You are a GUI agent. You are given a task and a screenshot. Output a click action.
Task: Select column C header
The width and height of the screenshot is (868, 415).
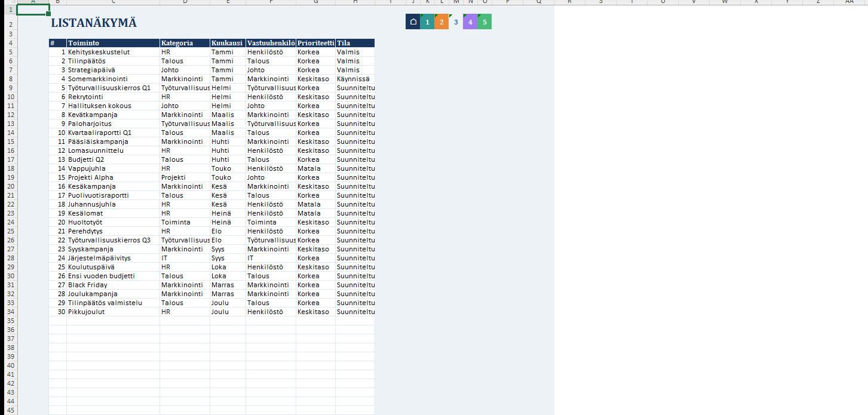(113, 2)
